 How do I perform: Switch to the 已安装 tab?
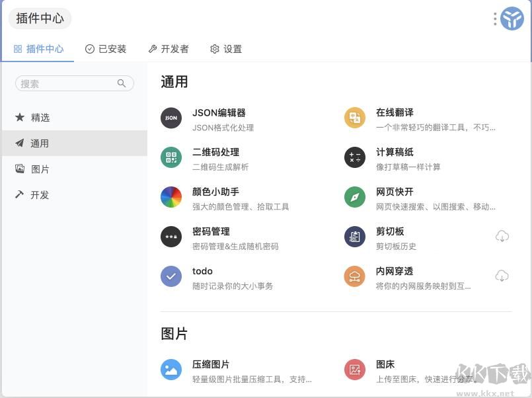(106, 48)
